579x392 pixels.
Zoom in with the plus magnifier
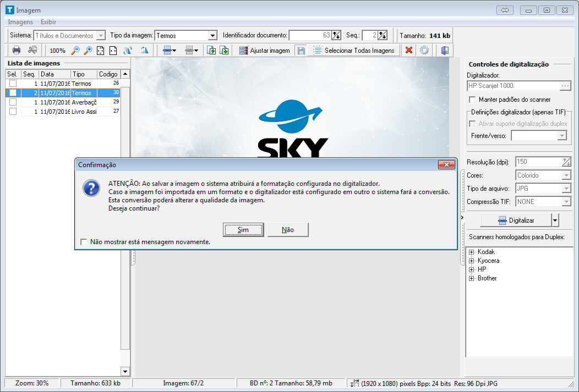88,50
